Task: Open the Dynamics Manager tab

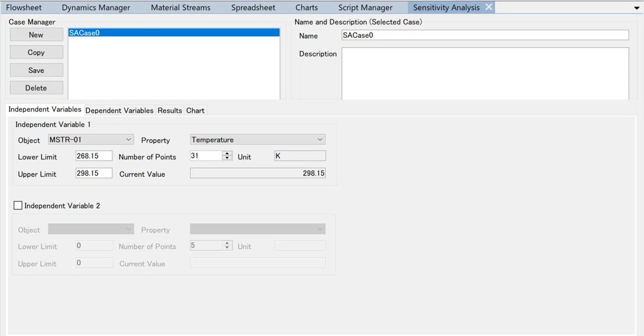Action: click(x=96, y=8)
